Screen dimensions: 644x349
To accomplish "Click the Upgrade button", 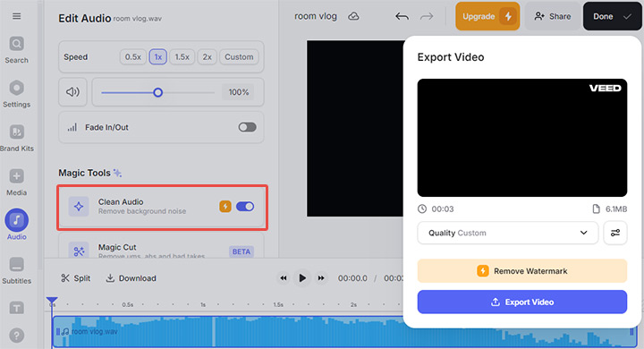I will click(x=487, y=16).
